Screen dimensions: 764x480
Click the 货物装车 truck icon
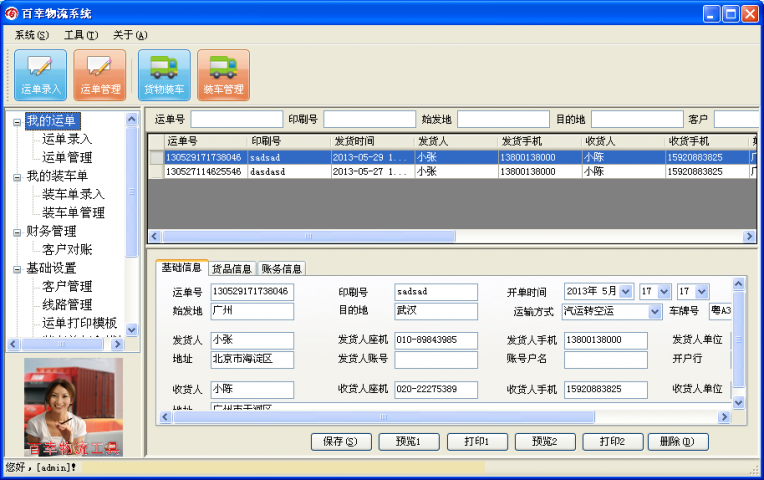point(164,75)
